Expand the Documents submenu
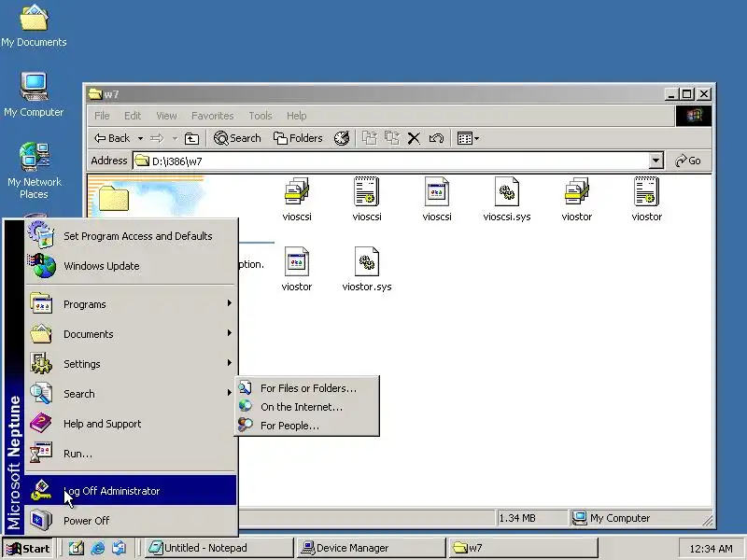The image size is (747, 560). (131, 334)
